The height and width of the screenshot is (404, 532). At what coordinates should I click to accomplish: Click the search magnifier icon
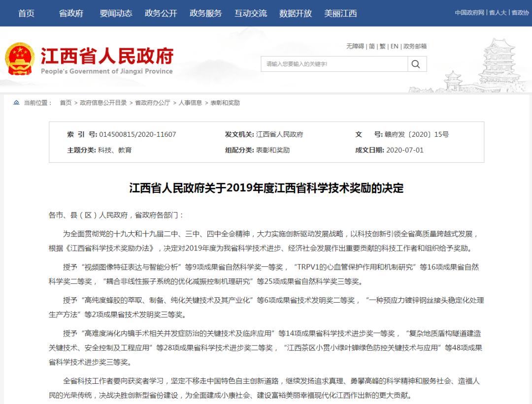416,64
